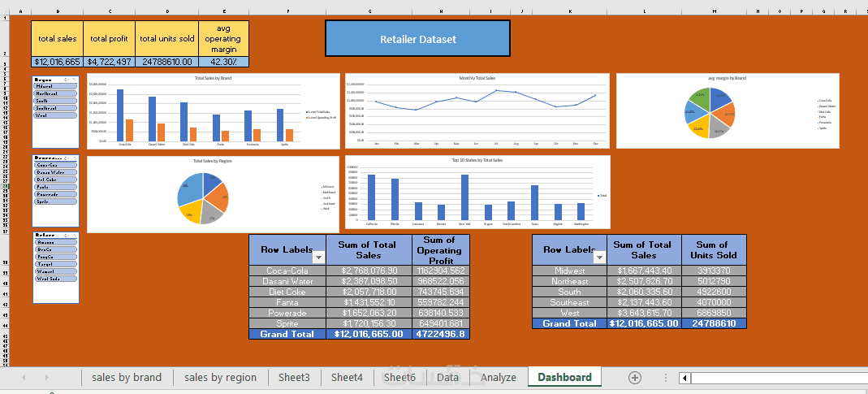This screenshot has width=868, height=394.
Task: Go to the Analyze sheet tab
Action: [499, 378]
